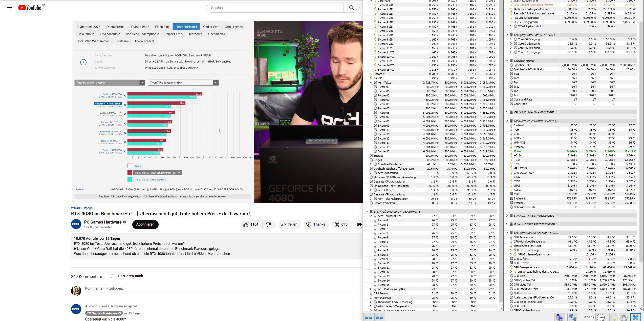This screenshot has width=644, height=321.
Task: Open the #rtx4080 hashtag link
Action: 77,208
